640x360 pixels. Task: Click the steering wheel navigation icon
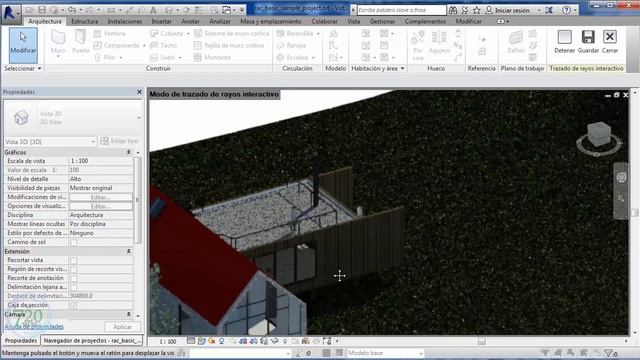[x=621, y=177]
